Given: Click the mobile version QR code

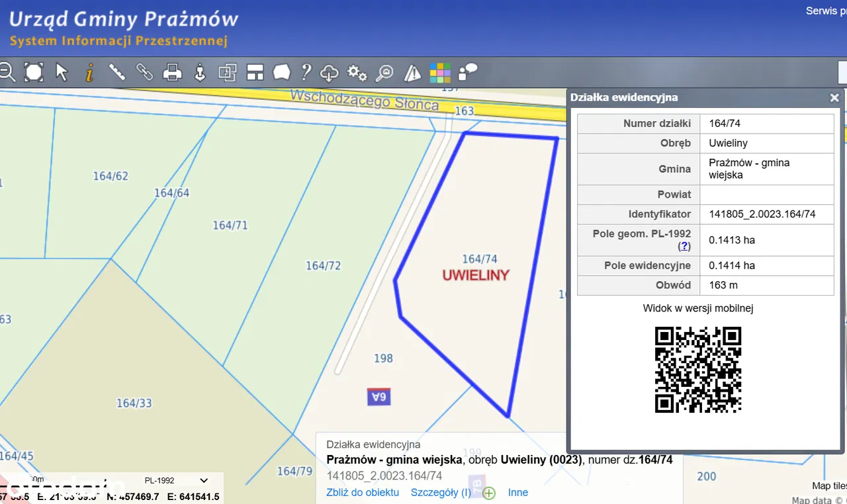Looking at the screenshot, I should point(698,370).
